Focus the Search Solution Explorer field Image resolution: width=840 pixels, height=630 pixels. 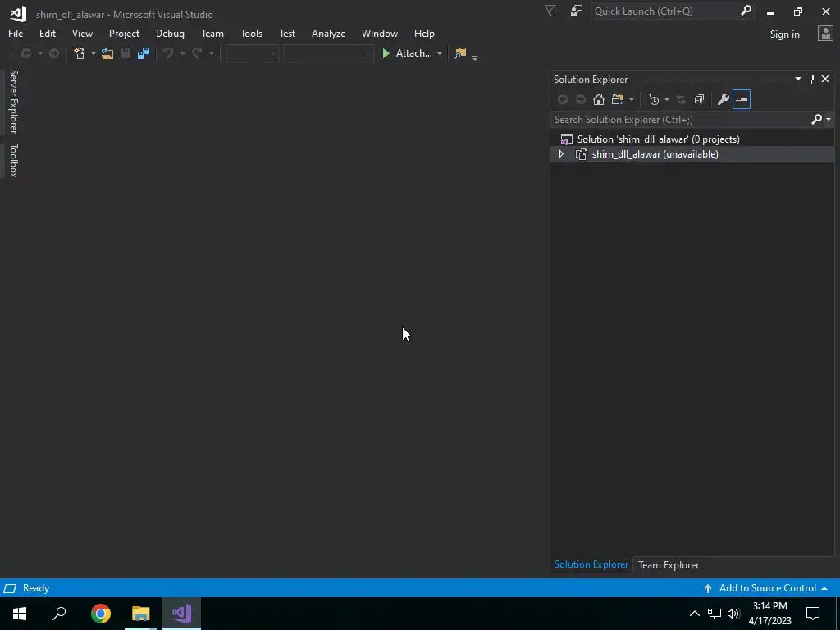pyautogui.click(x=679, y=120)
